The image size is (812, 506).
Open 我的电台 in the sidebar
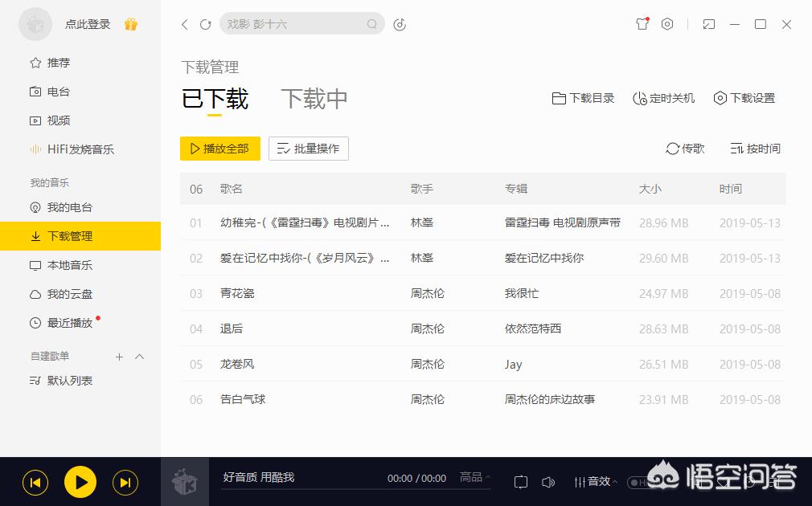tap(61, 207)
